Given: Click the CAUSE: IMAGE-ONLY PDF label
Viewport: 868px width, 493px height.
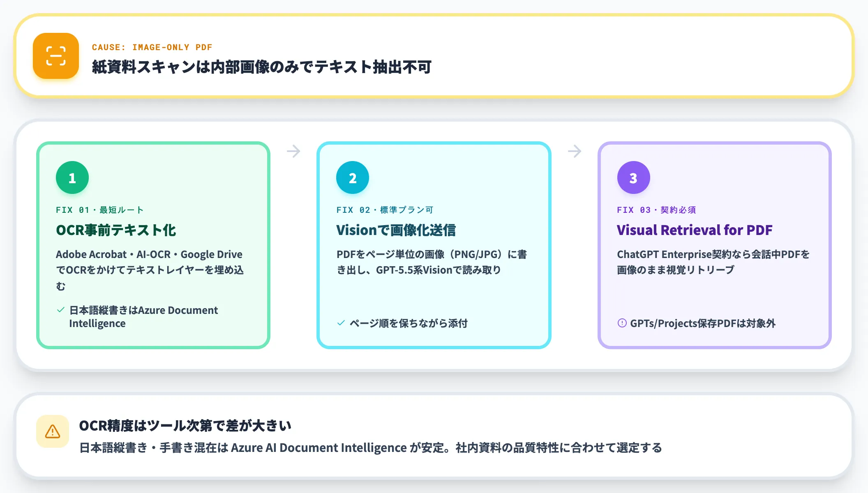Looking at the screenshot, I should (152, 47).
